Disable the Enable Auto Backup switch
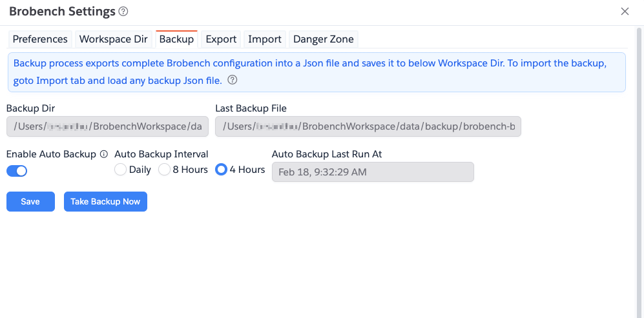Viewport: 644px width, 318px height. point(17,171)
